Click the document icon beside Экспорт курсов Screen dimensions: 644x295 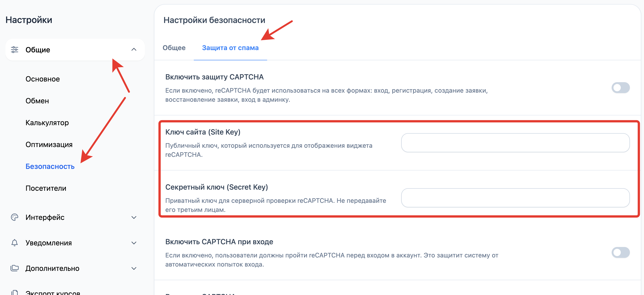(x=15, y=292)
